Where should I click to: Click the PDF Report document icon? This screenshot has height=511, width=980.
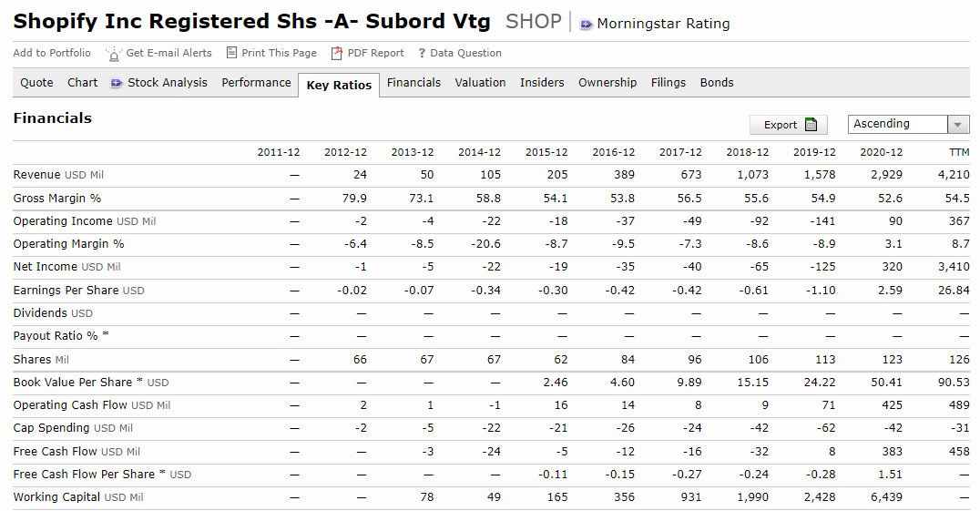pos(337,54)
